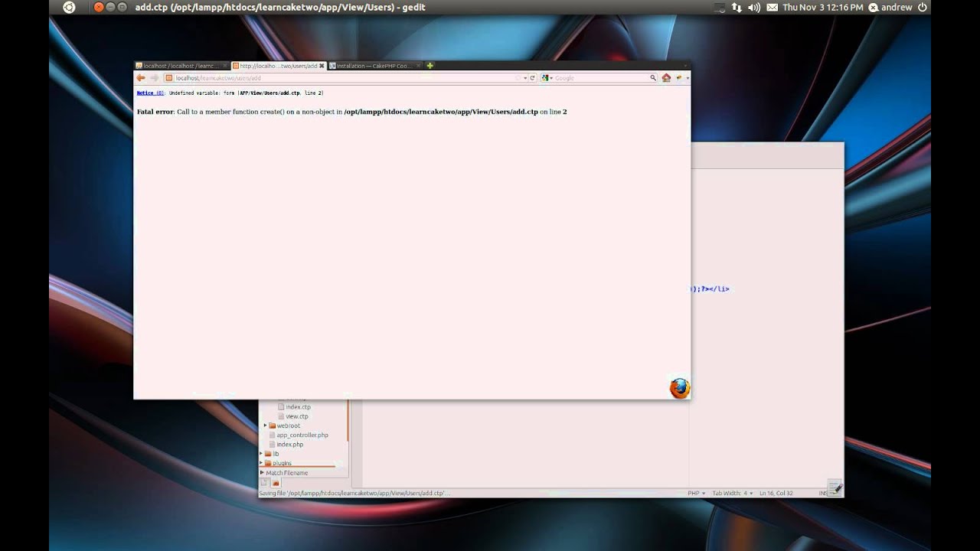The height and width of the screenshot is (551, 980).
Task: Open the Tab Width dropdown in status bar
Action: (732, 494)
